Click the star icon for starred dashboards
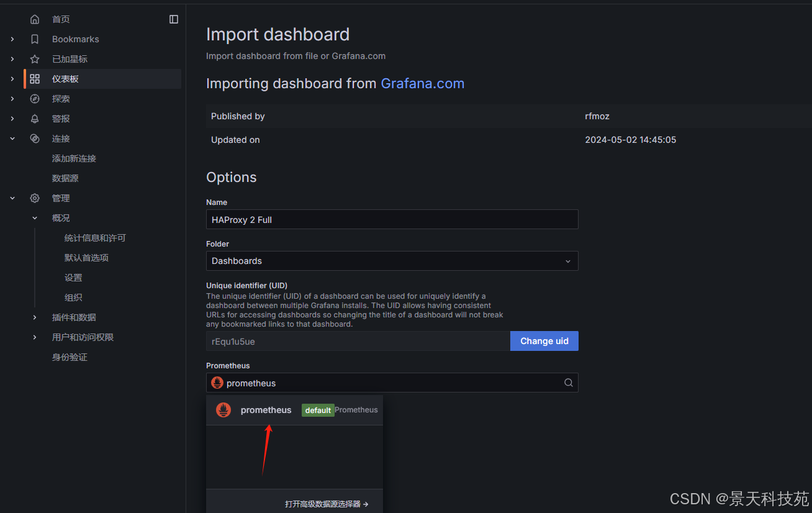Viewport: 812px width, 513px height. pyautogui.click(x=35, y=59)
